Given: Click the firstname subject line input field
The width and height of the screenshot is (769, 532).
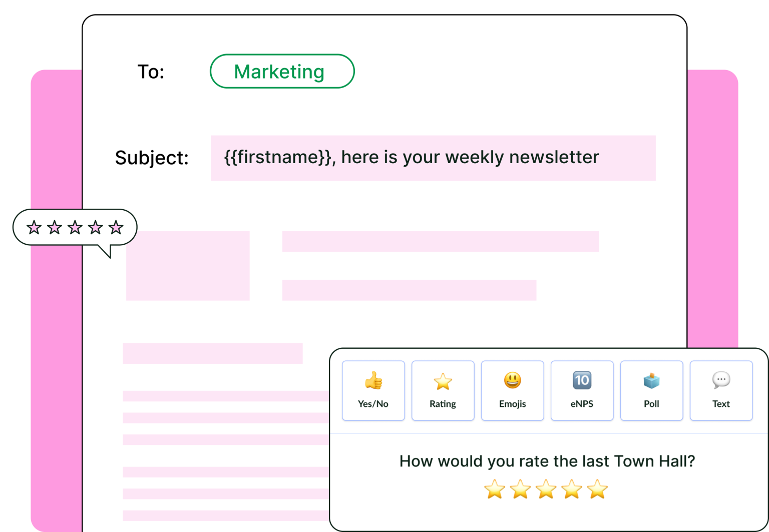Looking at the screenshot, I should click(x=434, y=158).
